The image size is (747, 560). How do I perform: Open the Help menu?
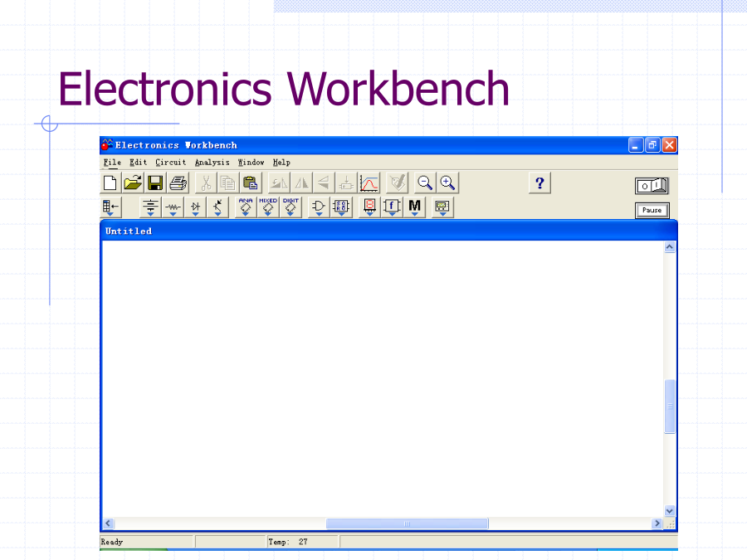[281, 163]
